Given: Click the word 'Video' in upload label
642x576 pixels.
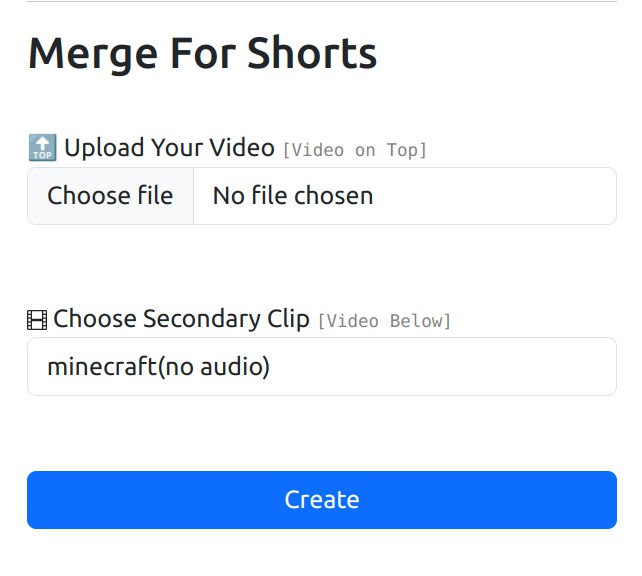Looking at the screenshot, I should click(x=242, y=147).
